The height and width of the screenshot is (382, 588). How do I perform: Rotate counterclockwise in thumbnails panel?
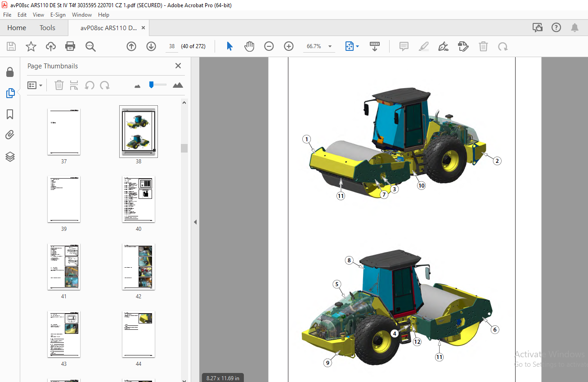click(x=90, y=85)
